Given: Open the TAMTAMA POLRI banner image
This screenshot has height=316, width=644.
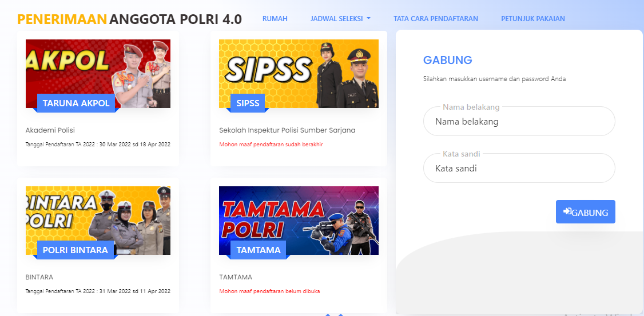Looking at the screenshot, I should (299, 221).
